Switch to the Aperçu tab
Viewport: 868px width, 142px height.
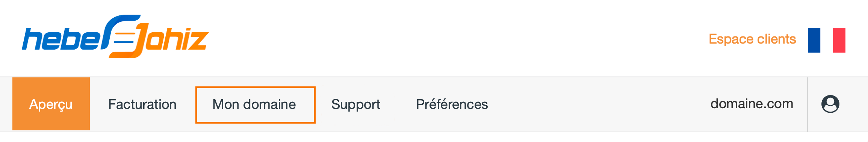coord(51,104)
